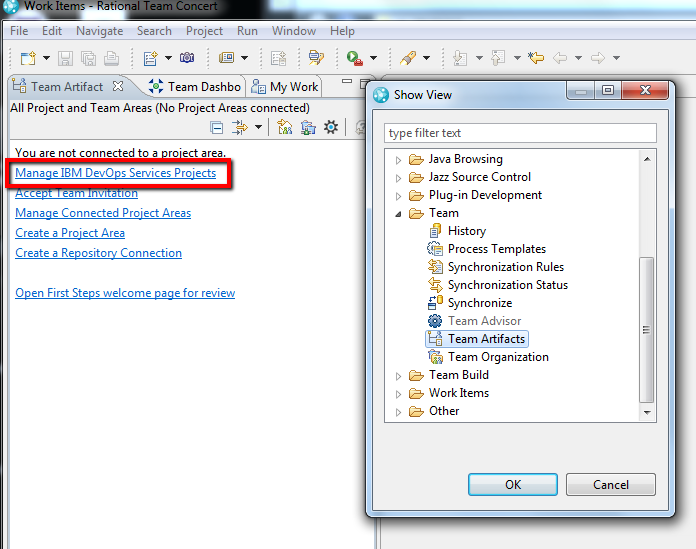Screen dimensions: 696x549
Task: Open dropdown next to Search flashlight icon
Action: (x=426, y=58)
